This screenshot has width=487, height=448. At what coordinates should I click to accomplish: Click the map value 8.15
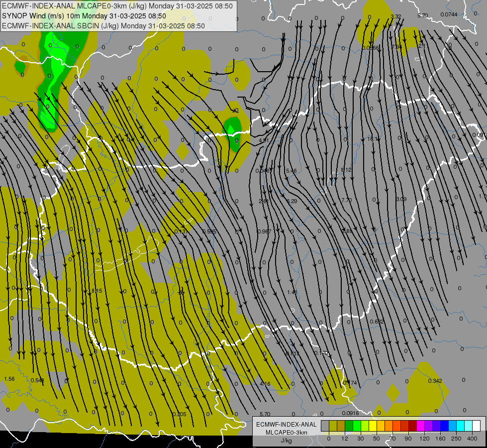point(97,291)
